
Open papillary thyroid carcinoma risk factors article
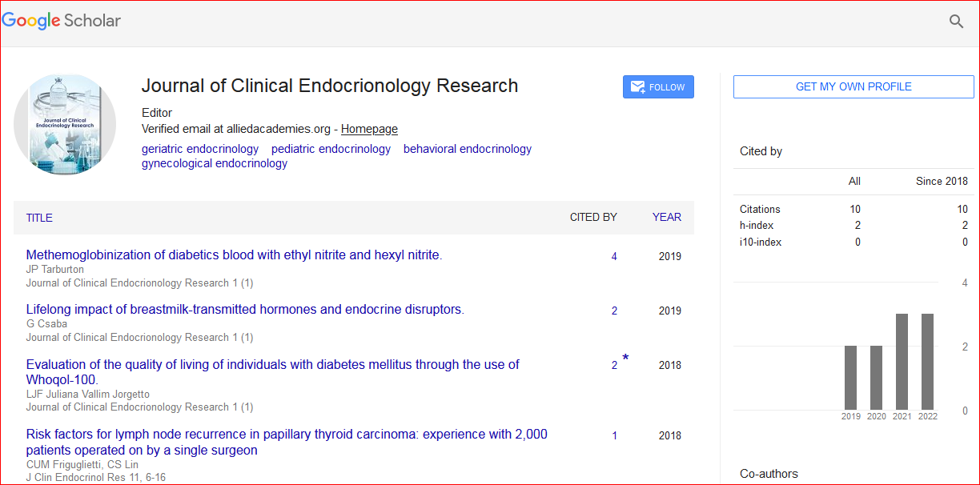287,435
